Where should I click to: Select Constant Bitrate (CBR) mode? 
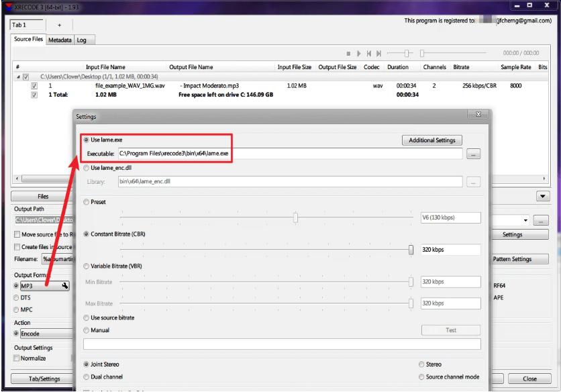pyautogui.click(x=86, y=234)
